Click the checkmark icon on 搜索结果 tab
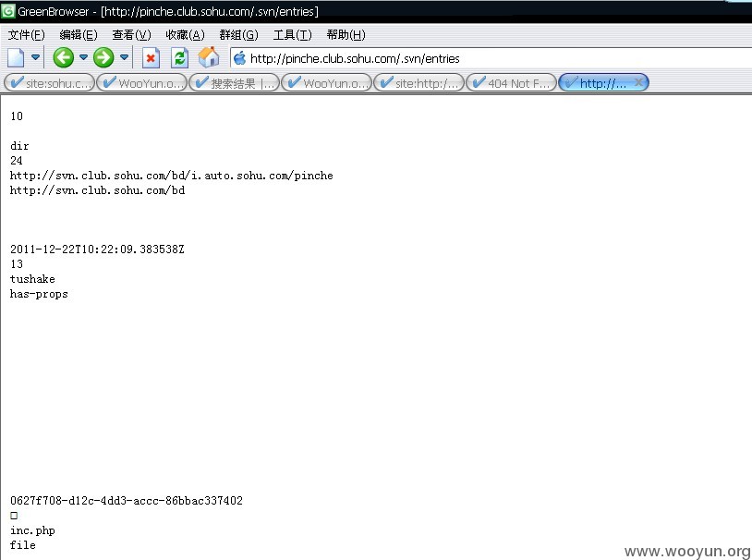752x560 pixels. coord(202,82)
